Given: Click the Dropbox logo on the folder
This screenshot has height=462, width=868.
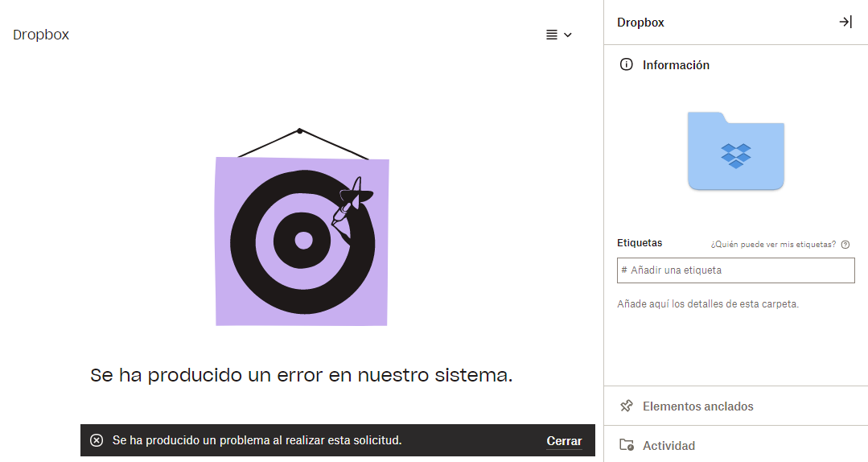Looking at the screenshot, I should (x=735, y=155).
